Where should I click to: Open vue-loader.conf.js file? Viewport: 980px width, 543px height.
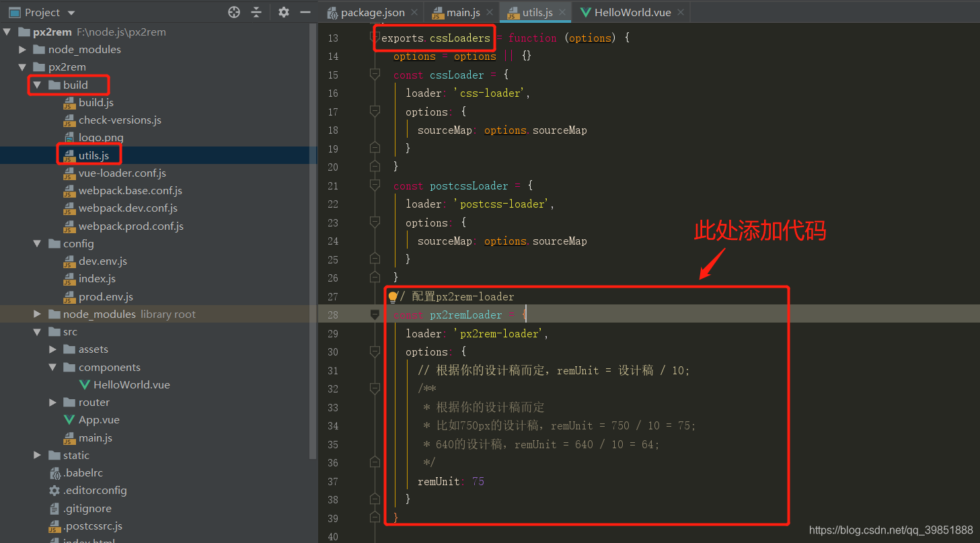click(x=122, y=173)
